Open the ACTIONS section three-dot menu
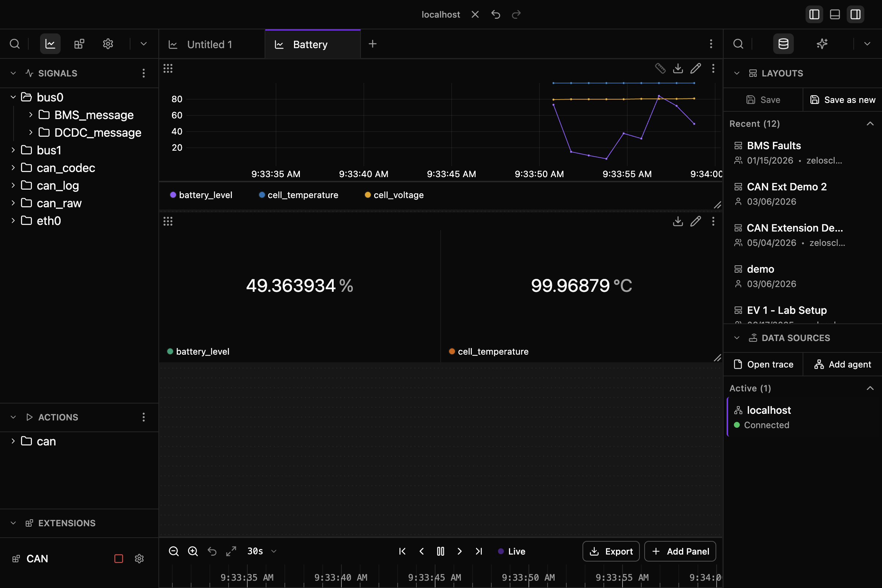882x588 pixels. (144, 417)
